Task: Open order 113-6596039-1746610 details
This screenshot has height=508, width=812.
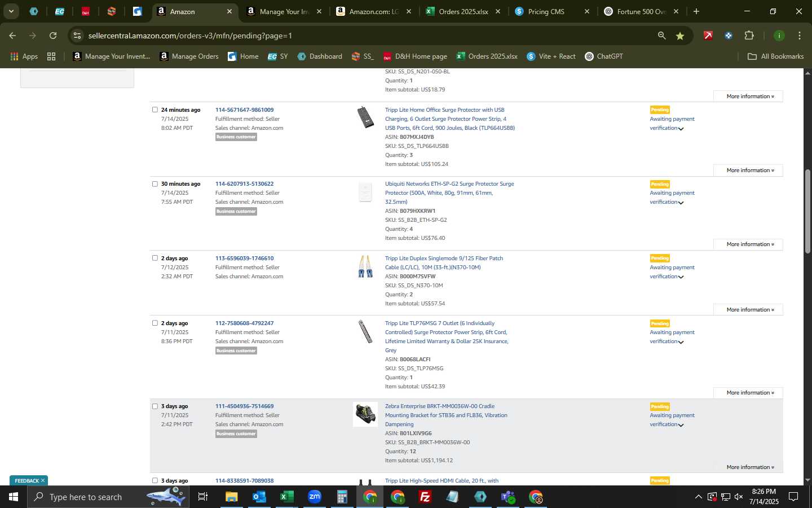Action: coord(244,258)
